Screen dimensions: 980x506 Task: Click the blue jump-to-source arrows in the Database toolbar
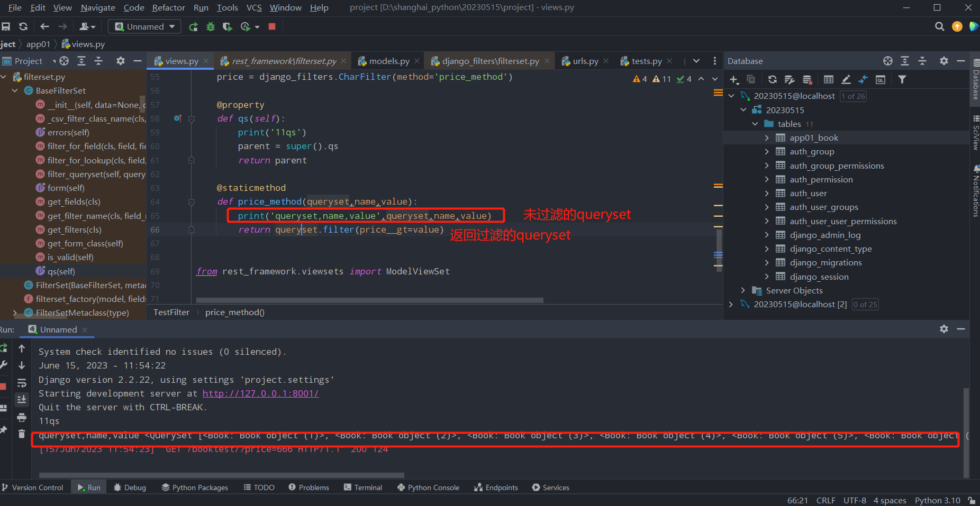tap(863, 79)
